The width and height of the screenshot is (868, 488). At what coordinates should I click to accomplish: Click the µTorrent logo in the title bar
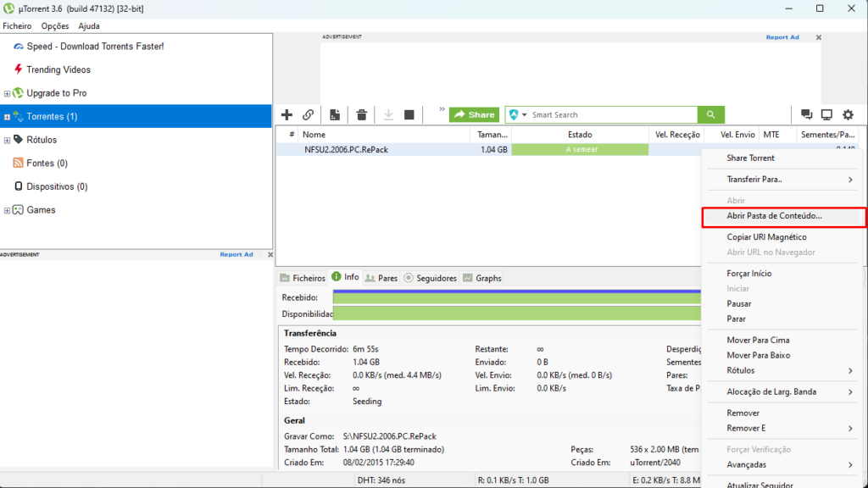coord(8,8)
